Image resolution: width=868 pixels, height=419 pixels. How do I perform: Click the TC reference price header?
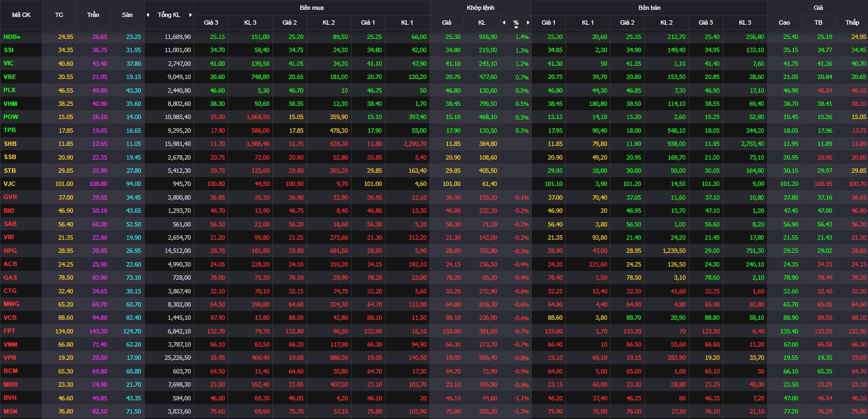pos(59,15)
